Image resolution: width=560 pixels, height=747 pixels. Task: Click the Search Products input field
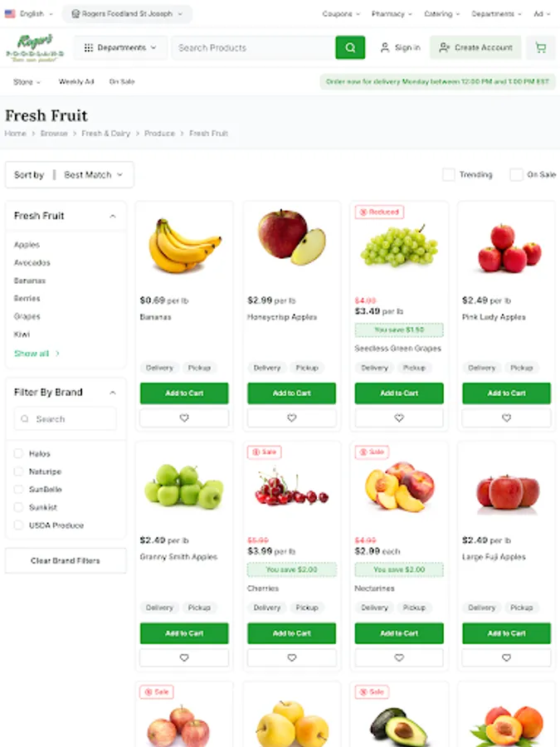coord(254,47)
